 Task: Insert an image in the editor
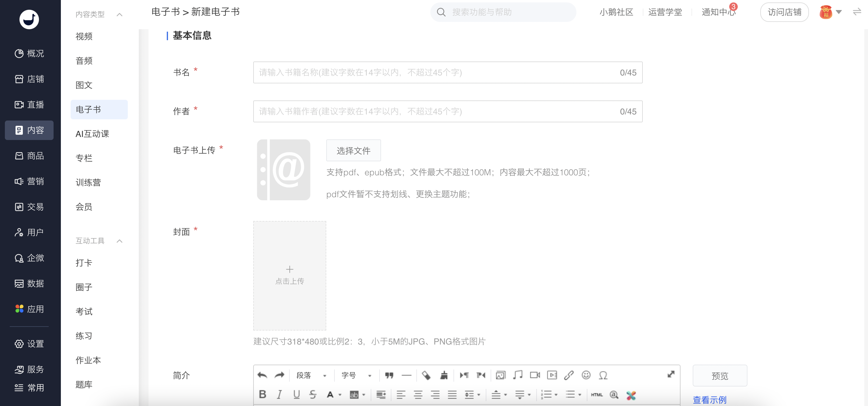(x=500, y=375)
